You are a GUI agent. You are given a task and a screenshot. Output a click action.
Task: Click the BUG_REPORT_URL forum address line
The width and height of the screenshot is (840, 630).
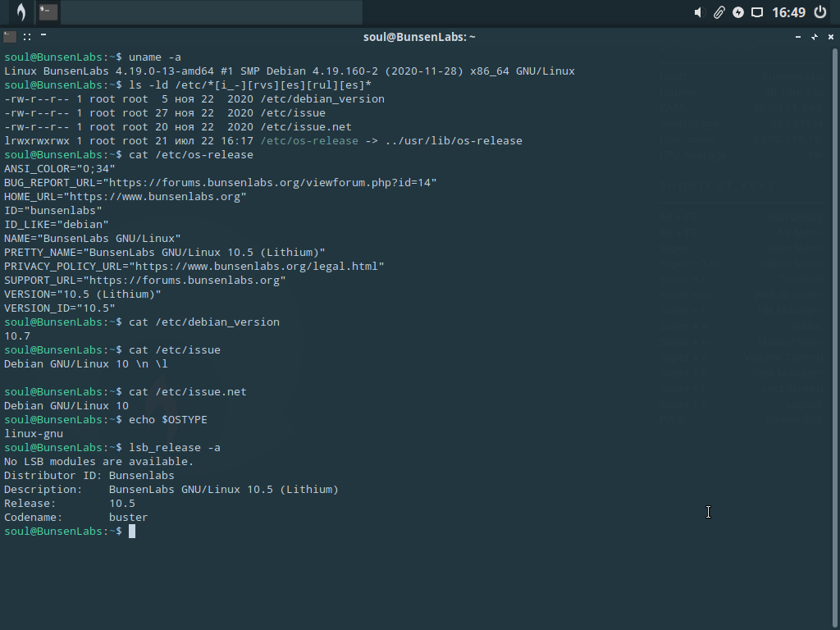(221, 183)
